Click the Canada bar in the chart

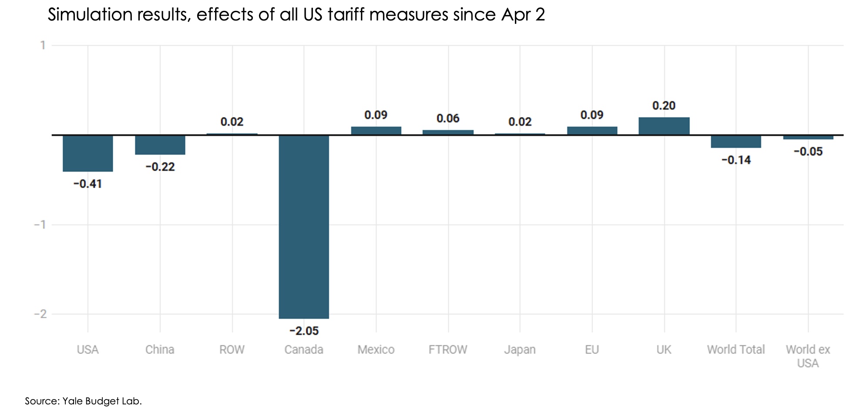(304, 226)
